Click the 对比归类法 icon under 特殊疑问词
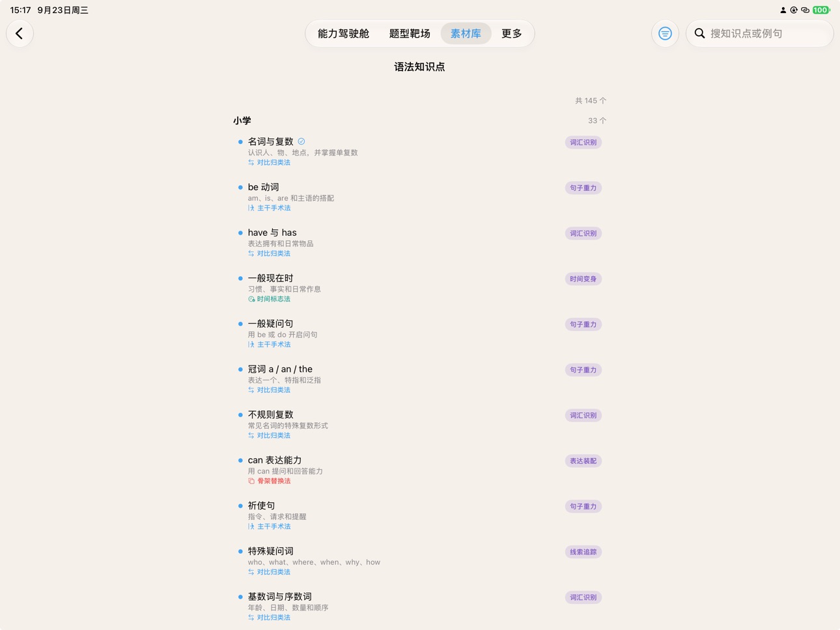Screen dimensions: 840x630 click(251, 572)
